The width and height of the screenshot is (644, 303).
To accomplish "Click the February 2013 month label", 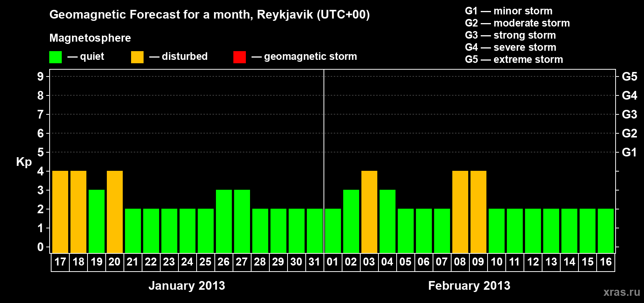I will click(469, 286).
